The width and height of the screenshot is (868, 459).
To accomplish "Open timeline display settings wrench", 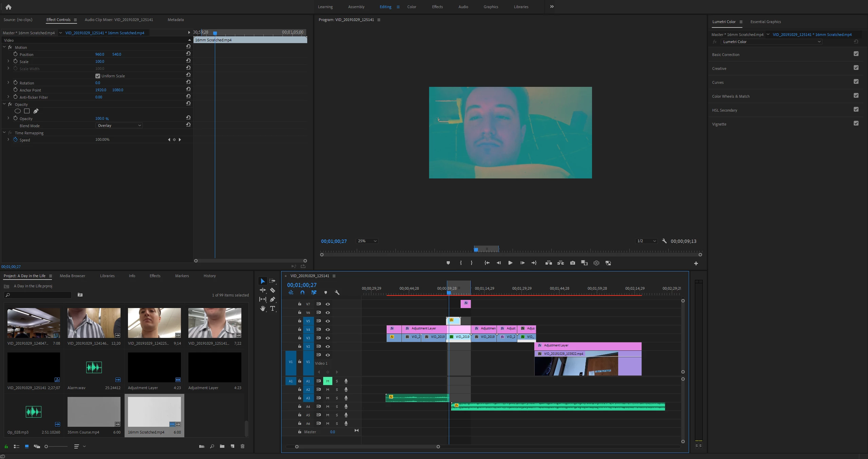I will tap(337, 292).
